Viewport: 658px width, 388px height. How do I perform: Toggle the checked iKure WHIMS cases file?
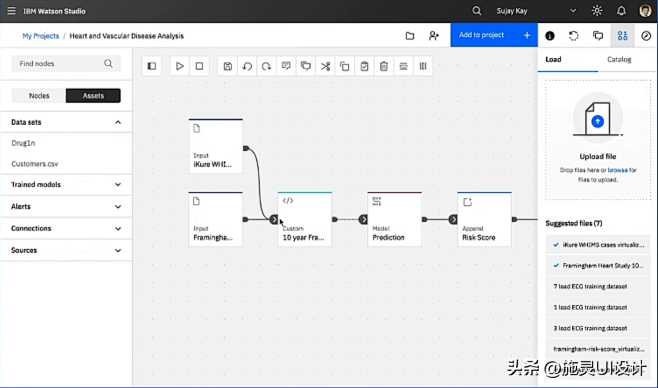[598, 245]
